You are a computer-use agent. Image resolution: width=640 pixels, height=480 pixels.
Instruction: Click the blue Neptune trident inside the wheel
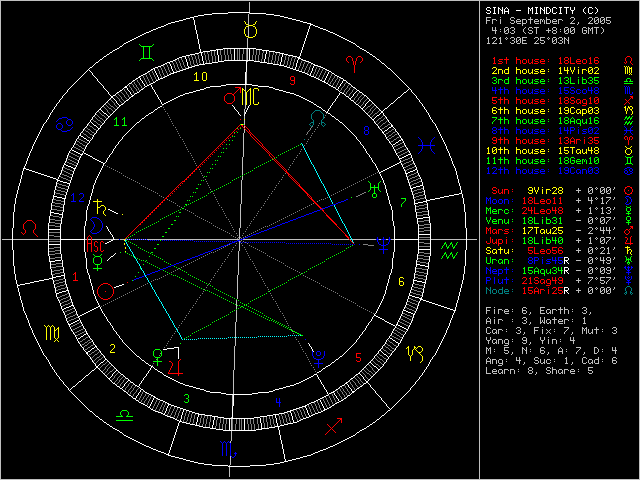(x=384, y=245)
